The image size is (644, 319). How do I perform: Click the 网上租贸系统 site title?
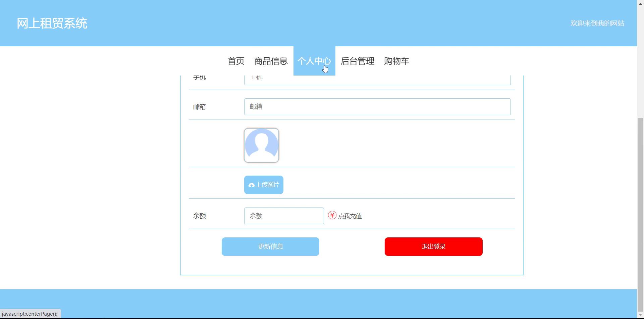point(52,24)
